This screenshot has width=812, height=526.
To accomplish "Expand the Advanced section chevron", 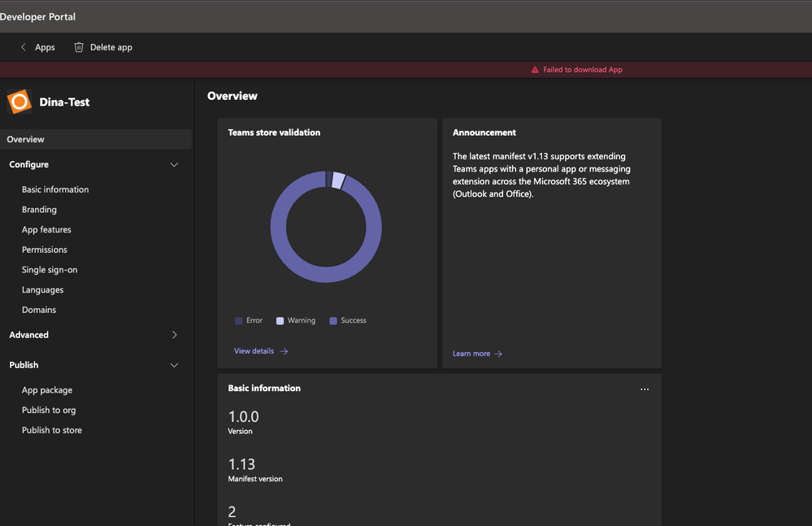I will click(175, 335).
